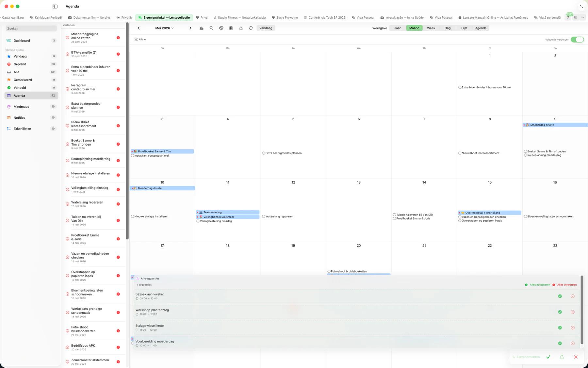Screen dimensions: 588x368
Task: Mark Nieuwsbrief lenteassortiment done in the calendar
Action: coord(460,153)
